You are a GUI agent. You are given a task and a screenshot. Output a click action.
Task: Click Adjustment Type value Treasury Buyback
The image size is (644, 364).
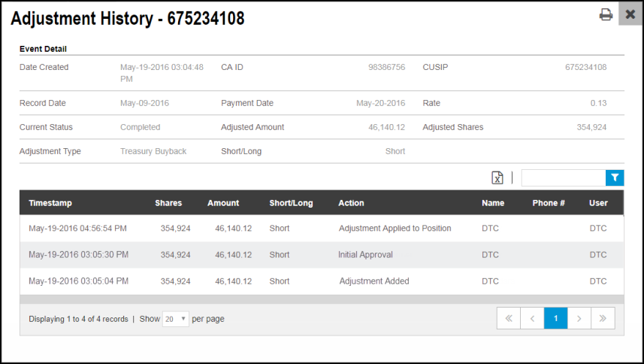point(153,151)
